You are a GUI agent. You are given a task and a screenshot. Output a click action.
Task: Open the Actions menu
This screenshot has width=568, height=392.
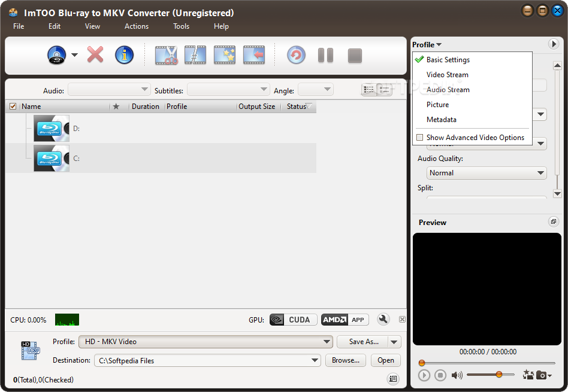point(137,26)
